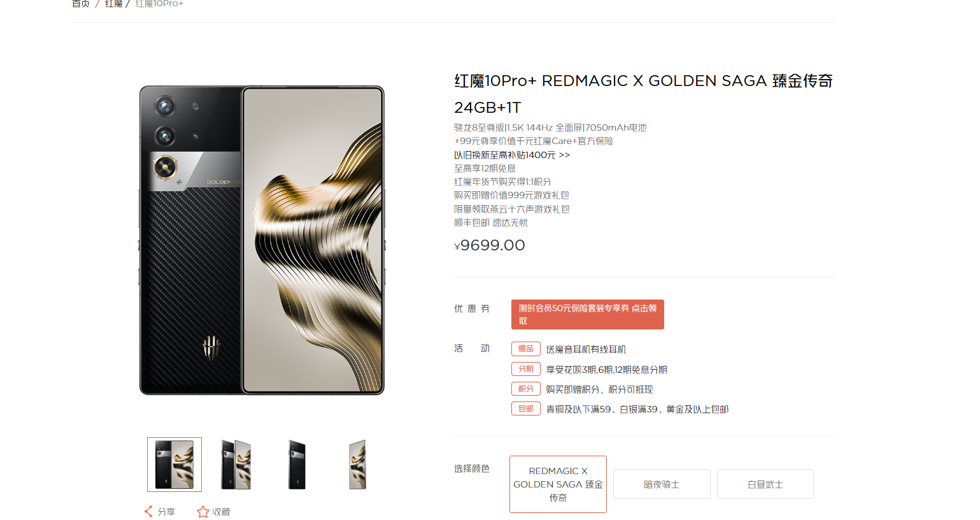Screen dimensions: 980x520
Task: View third thumbnail showing black back
Action: click(297, 465)
